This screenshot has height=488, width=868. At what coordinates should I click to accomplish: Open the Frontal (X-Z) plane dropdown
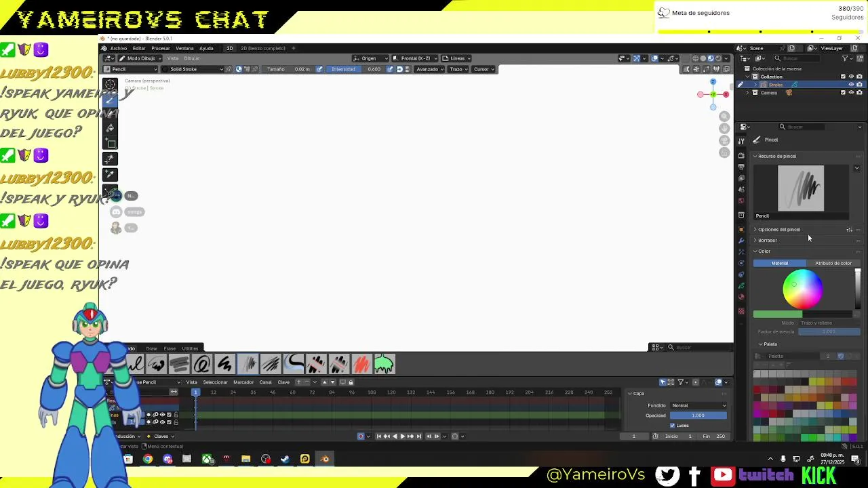414,58
